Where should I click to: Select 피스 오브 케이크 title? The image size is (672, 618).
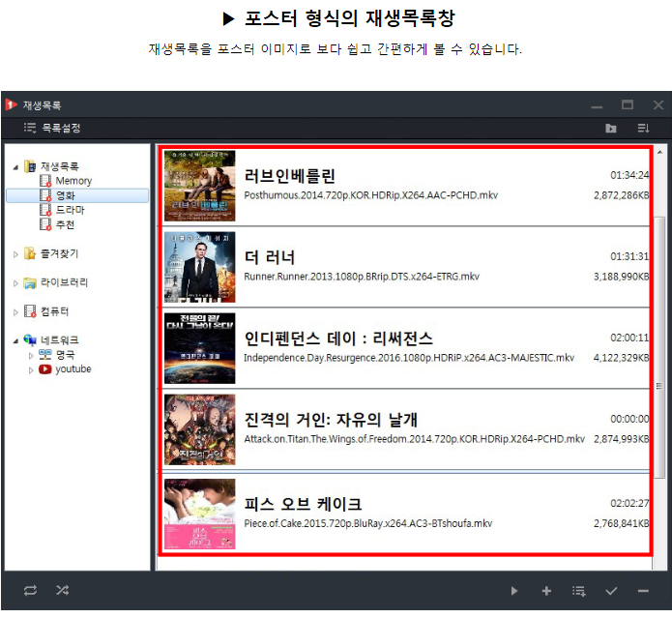coord(303,504)
